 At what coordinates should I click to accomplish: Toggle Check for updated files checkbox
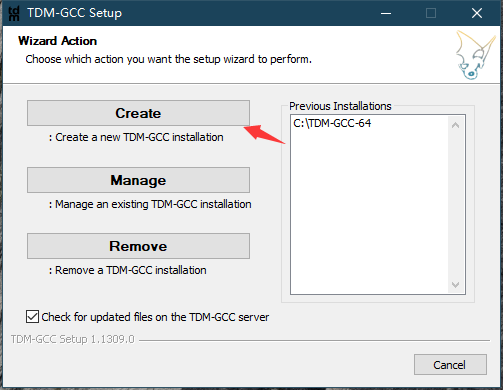tap(32, 317)
